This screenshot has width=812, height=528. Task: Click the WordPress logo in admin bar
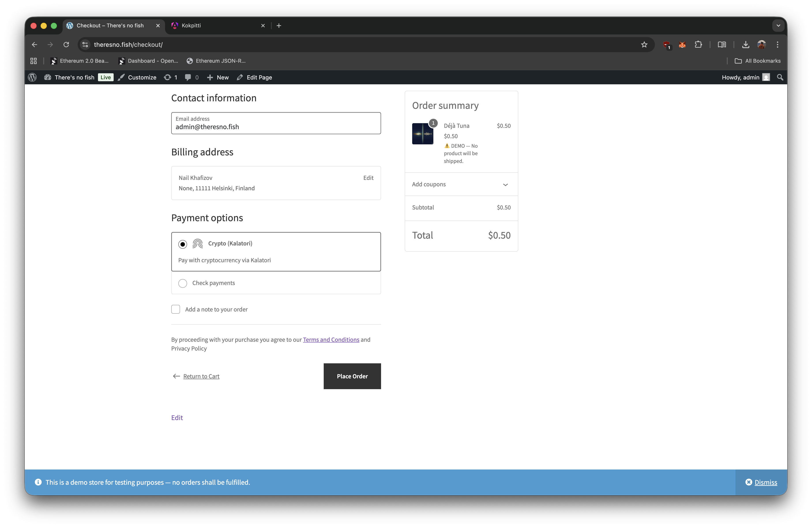[x=32, y=77]
